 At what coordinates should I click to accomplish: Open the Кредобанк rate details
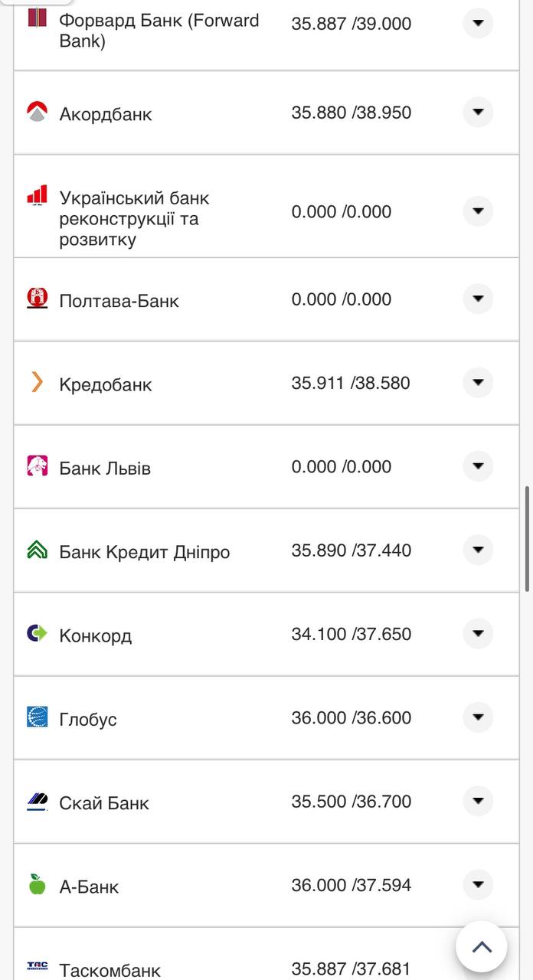(477, 383)
